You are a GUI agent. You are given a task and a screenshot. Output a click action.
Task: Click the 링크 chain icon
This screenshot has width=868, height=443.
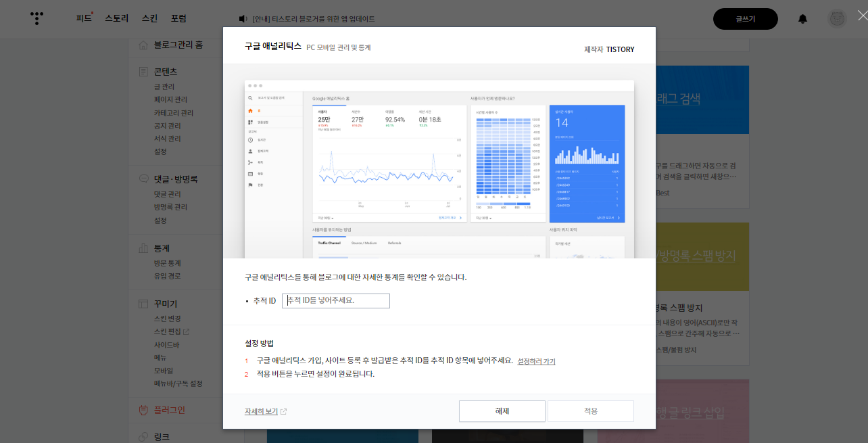tap(143, 437)
